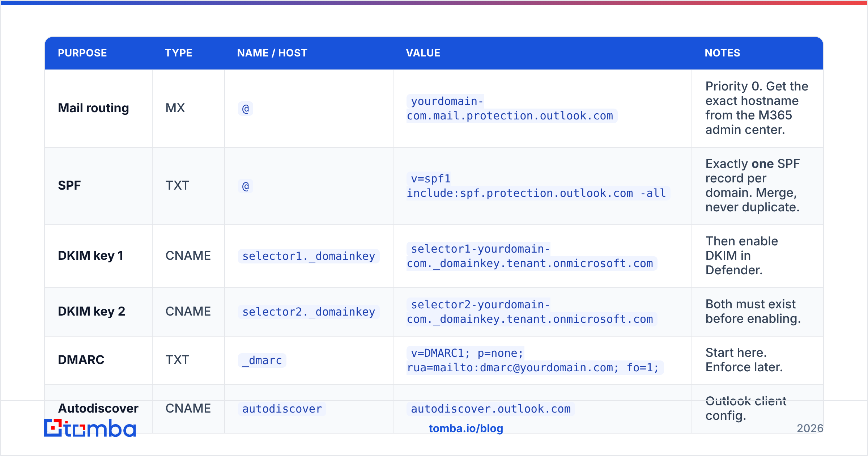Click "CNAME" in the DKIM key 2 row
The height and width of the screenshot is (456, 868).
coord(188,311)
